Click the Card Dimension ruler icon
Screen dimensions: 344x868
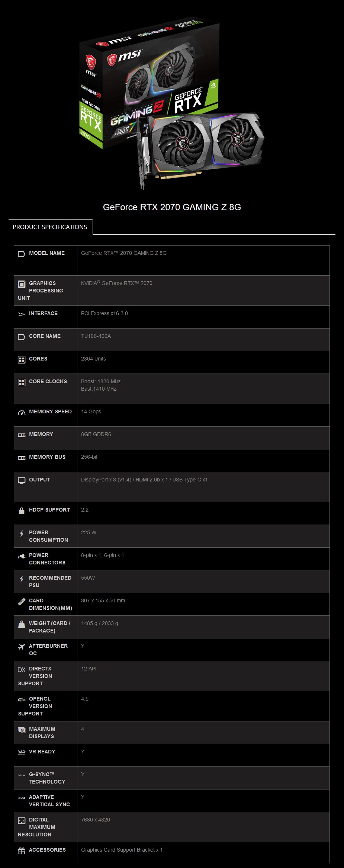[22, 602]
